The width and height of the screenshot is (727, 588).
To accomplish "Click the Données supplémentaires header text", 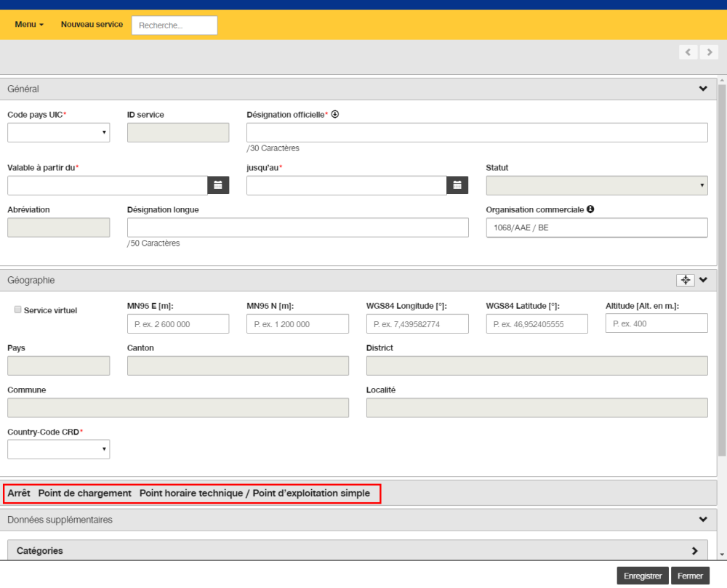I will coord(60,520).
